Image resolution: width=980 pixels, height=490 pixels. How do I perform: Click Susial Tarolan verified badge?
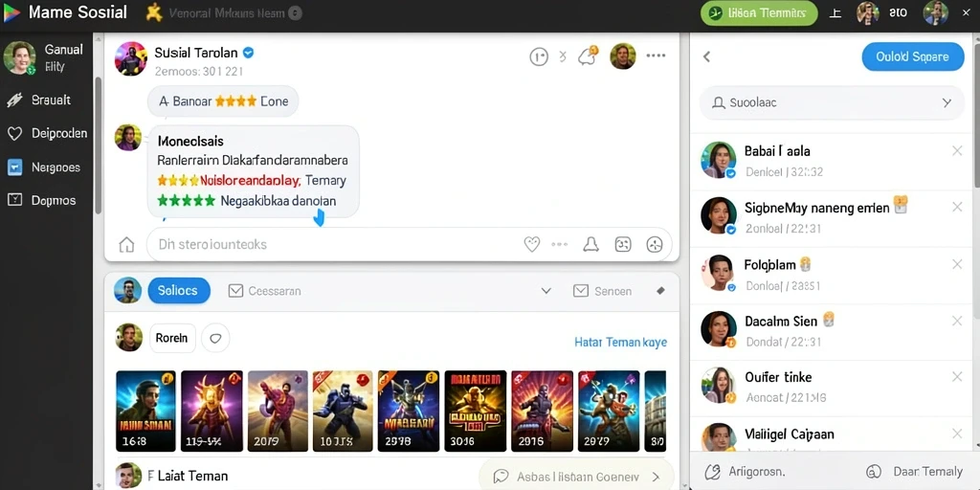pos(248,54)
